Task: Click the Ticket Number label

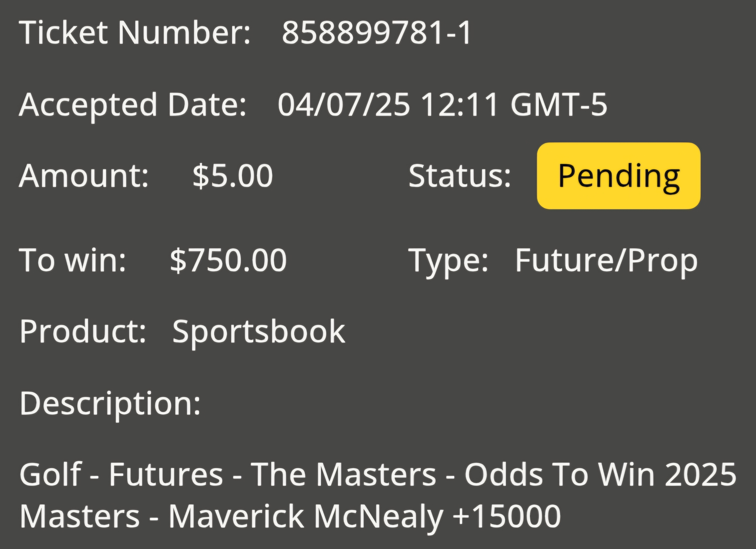Action: (135, 32)
